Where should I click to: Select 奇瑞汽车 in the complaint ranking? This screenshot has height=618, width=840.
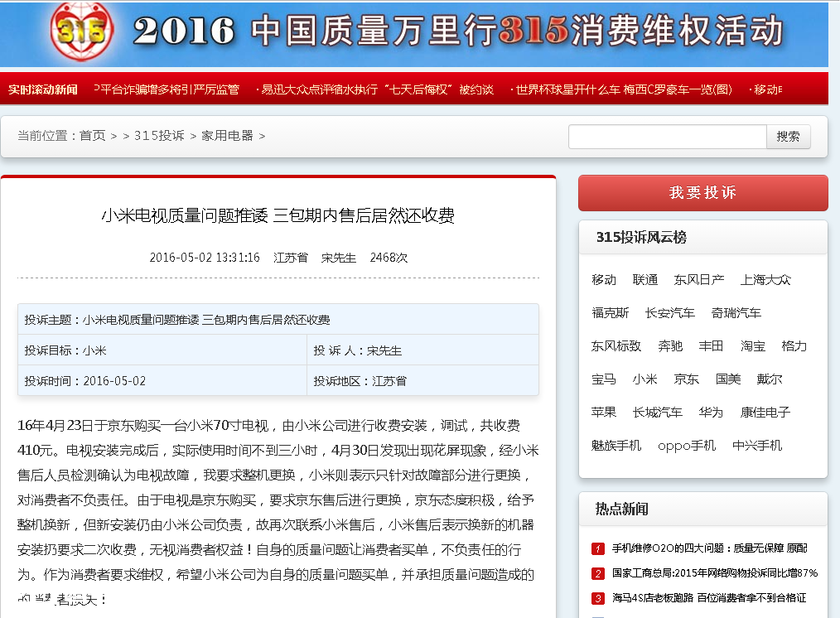coord(736,313)
